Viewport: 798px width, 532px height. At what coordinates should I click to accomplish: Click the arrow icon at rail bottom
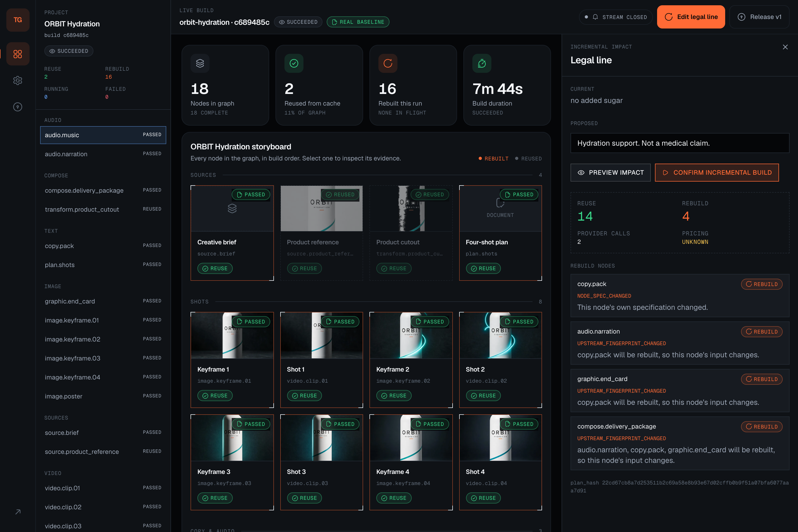coord(18,512)
